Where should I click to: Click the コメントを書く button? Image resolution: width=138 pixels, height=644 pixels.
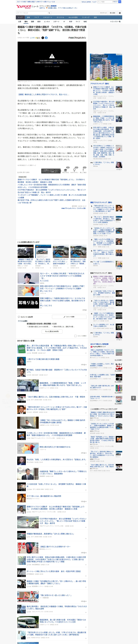[x=69, y=317]
